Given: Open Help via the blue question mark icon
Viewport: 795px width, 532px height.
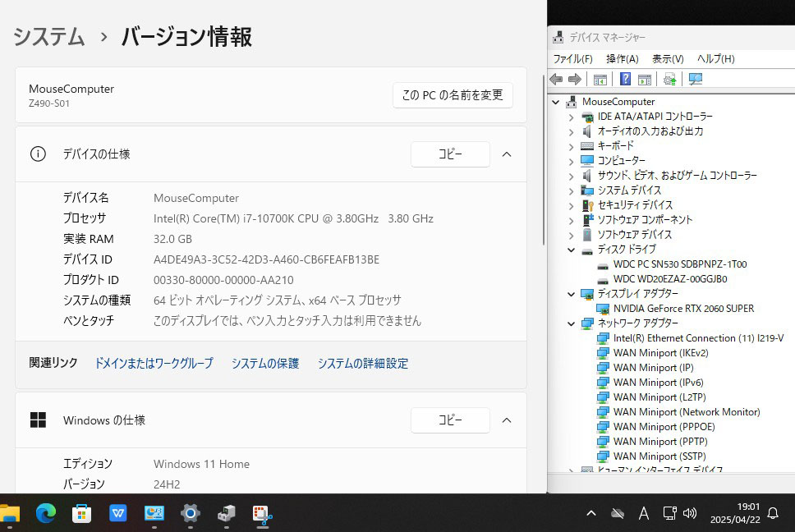Looking at the screenshot, I should click(626, 79).
